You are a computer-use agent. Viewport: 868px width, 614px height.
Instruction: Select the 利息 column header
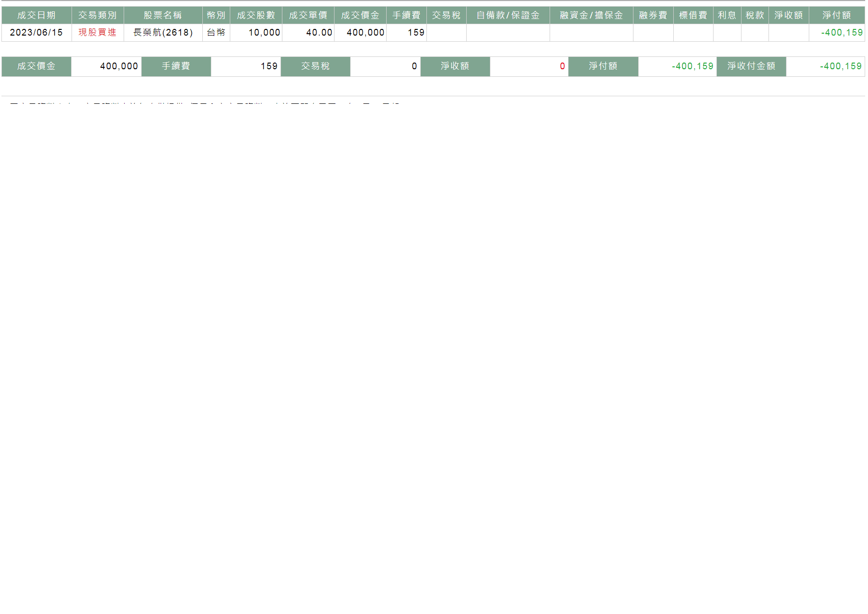point(727,15)
